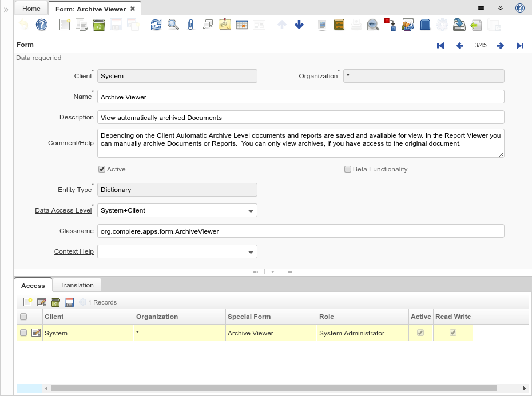Image resolution: width=532 pixels, height=396 pixels.
Task: Click the horizontal scrollbar in Access grid
Action: (x=273, y=388)
